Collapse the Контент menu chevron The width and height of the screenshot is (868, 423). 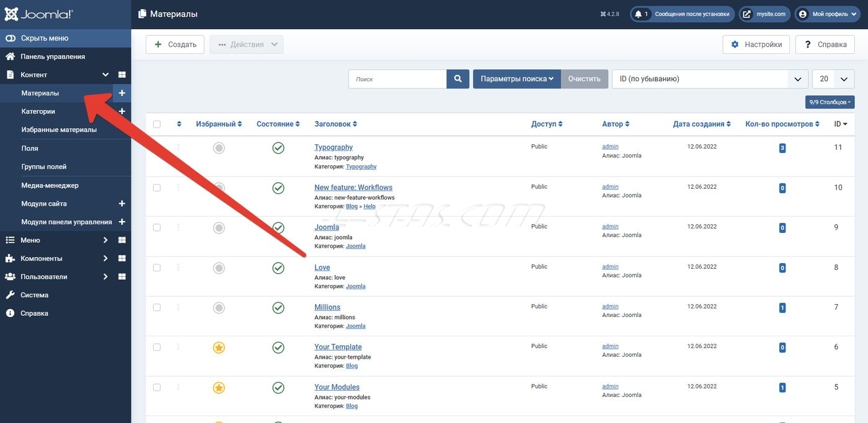105,75
